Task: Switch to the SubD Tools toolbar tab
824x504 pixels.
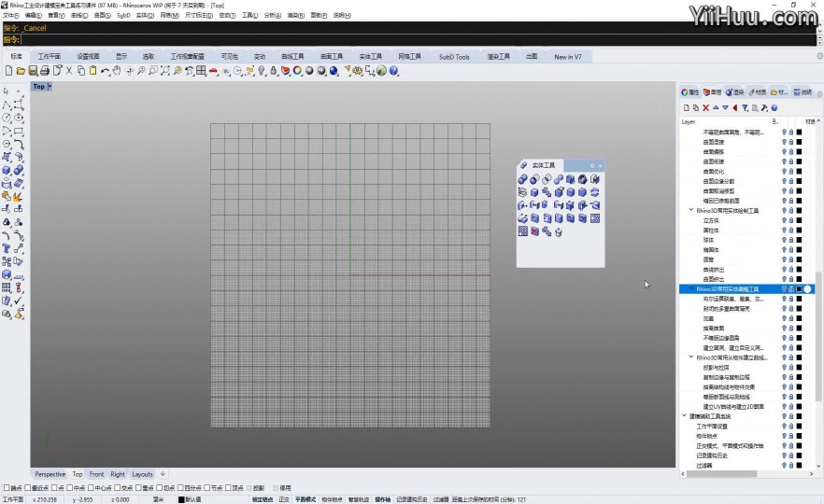Action: point(454,56)
